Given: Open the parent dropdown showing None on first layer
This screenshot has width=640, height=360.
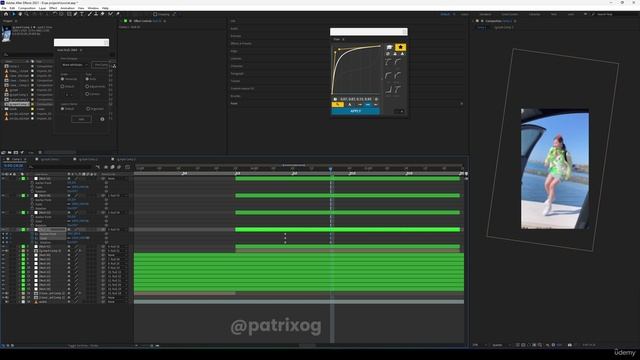Looking at the screenshot, I should point(117,178).
